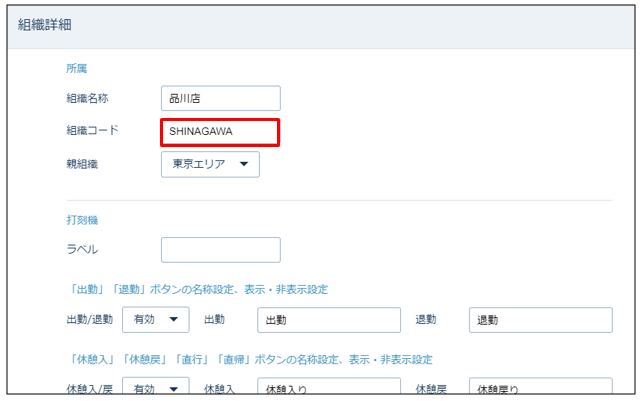Click the 組織コード field with SHINAGAWA
The image size is (644, 401).
point(220,131)
